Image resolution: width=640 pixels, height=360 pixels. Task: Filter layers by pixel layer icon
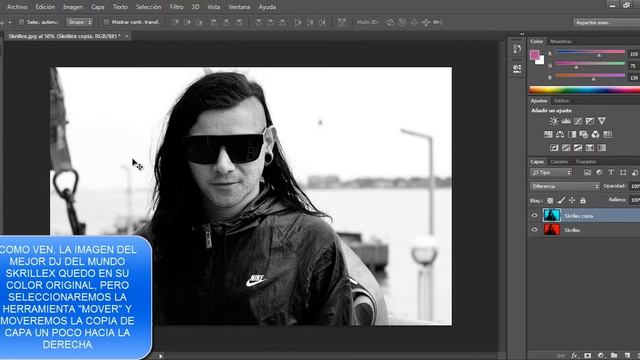tap(587, 173)
